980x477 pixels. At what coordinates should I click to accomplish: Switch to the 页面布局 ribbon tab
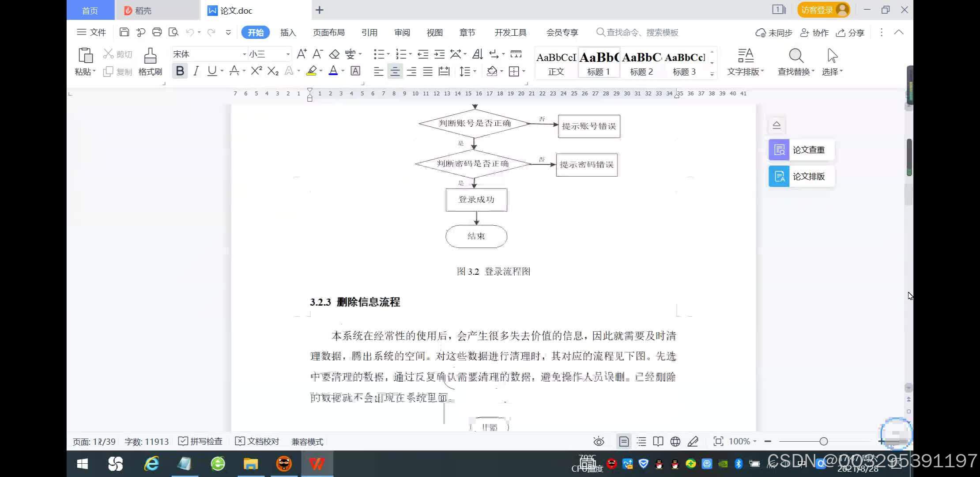[328, 32]
